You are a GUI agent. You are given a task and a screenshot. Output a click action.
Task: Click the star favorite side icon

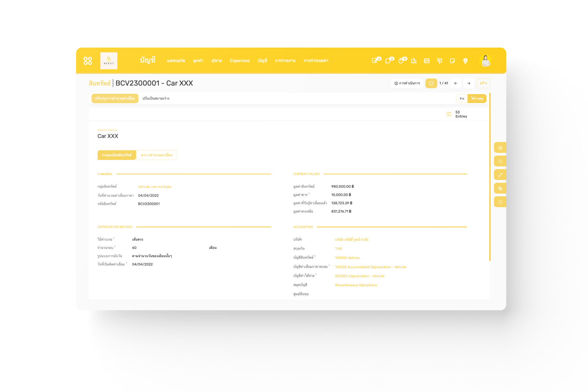pos(500,148)
